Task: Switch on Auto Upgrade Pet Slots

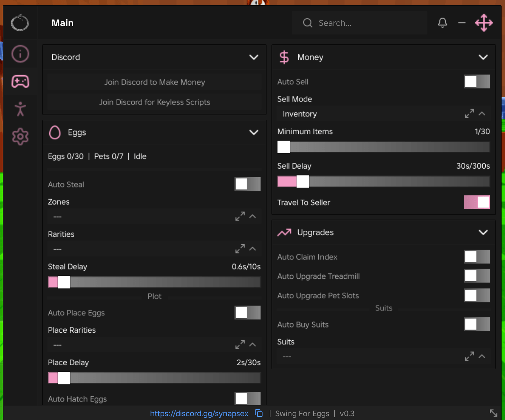Action: click(477, 295)
